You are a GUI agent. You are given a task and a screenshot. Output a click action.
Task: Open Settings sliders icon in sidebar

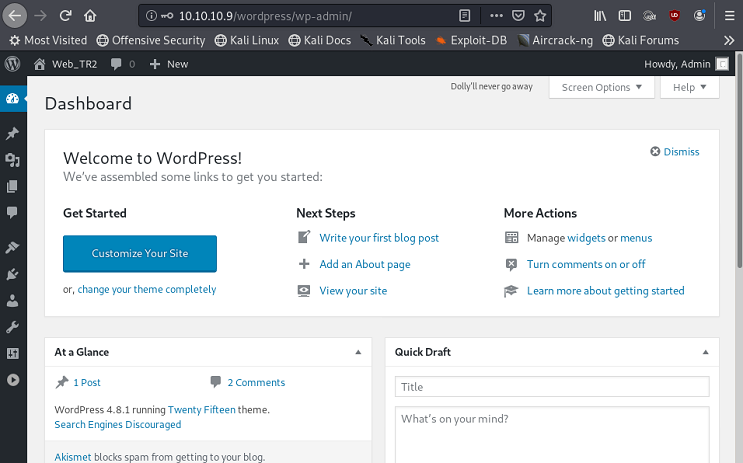coord(12,353)
